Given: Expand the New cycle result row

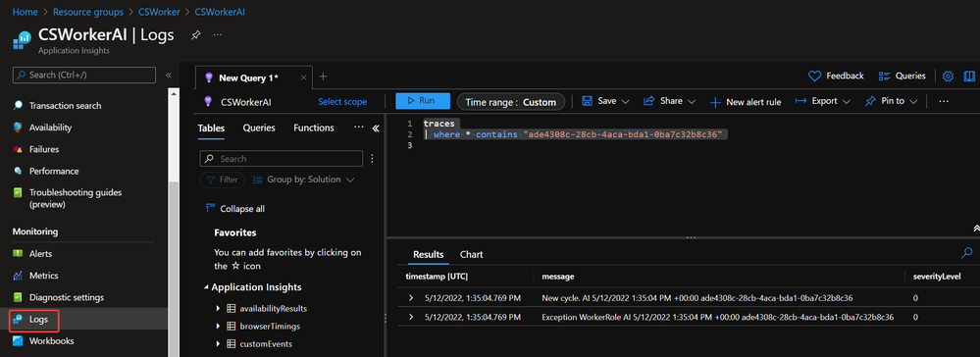Looking at the screenshot, I should 411,298.
